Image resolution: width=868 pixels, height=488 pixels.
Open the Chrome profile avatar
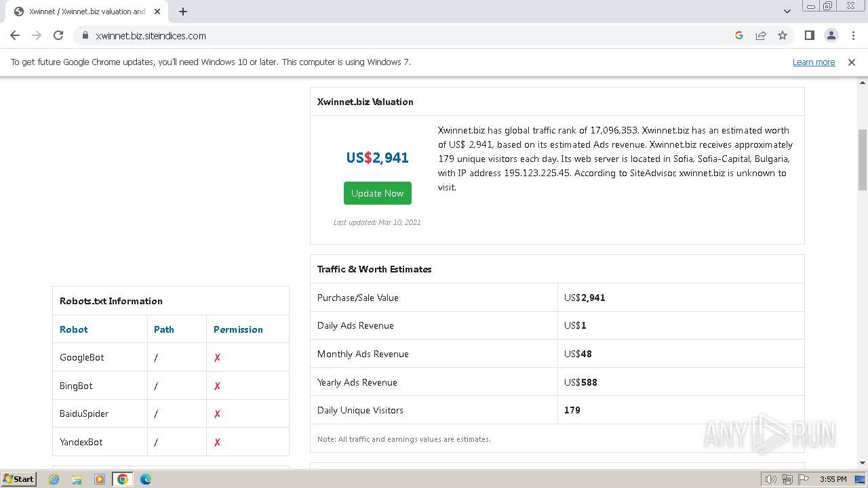coord(831,35)
